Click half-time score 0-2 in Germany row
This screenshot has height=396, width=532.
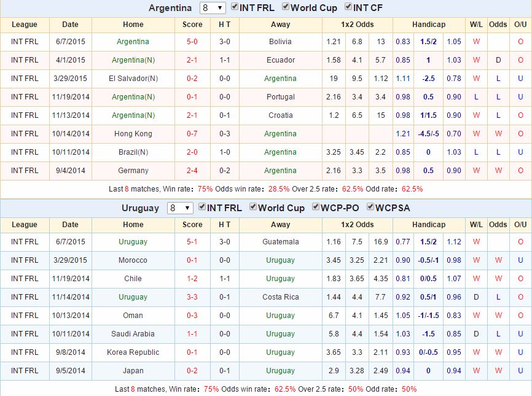(x=225, y=171)
